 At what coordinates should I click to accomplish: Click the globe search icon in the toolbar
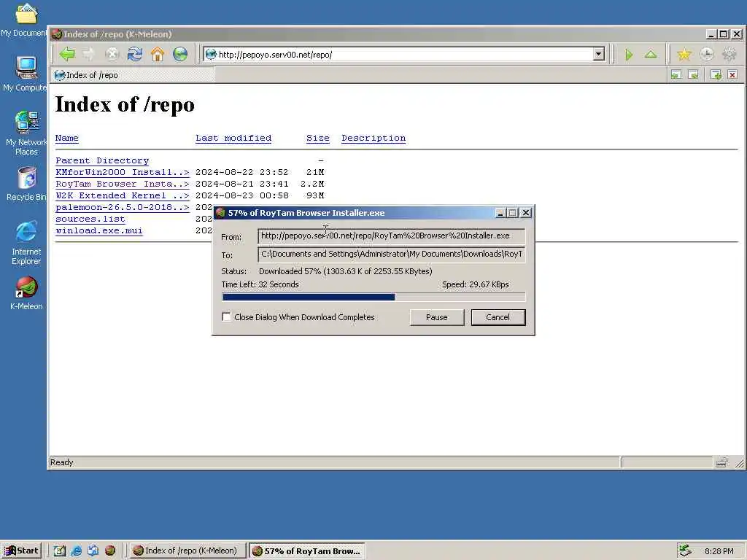pos(180,54)
